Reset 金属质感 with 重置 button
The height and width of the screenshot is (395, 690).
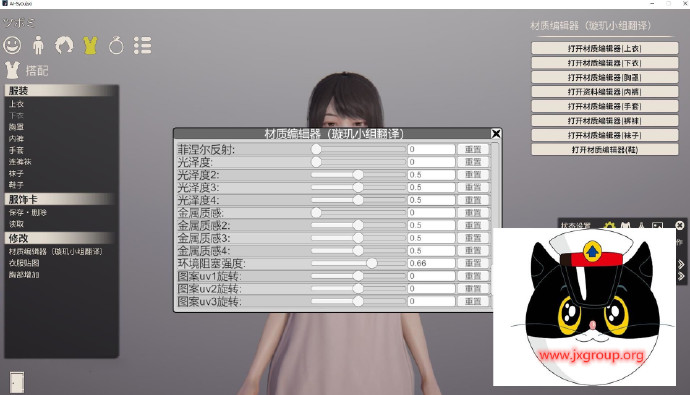click(473, 212)
